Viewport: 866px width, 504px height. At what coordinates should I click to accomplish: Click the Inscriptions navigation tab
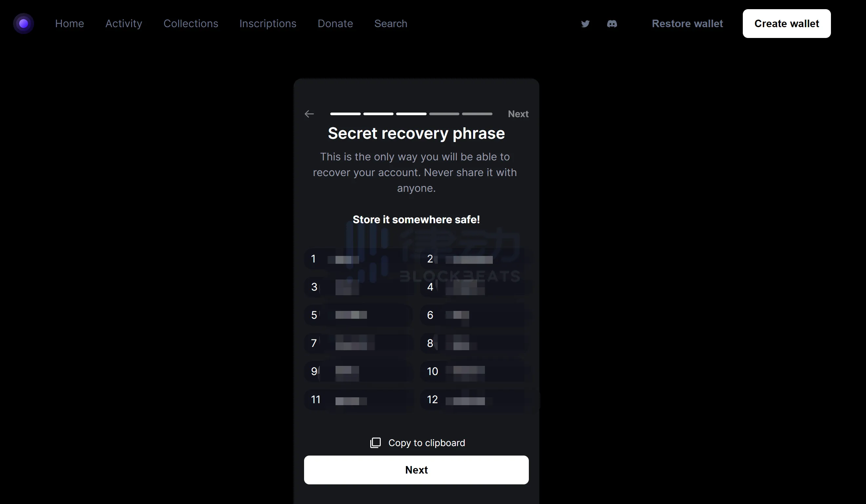tap(268, 24)
